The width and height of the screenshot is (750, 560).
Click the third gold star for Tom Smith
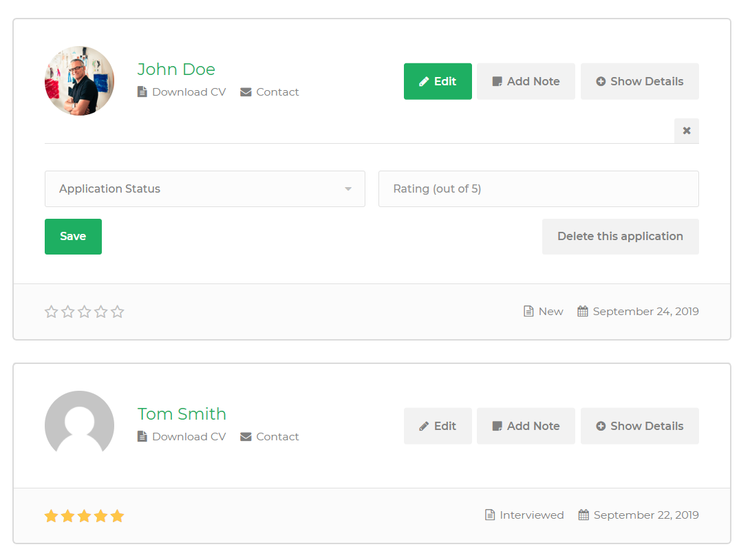84,516
